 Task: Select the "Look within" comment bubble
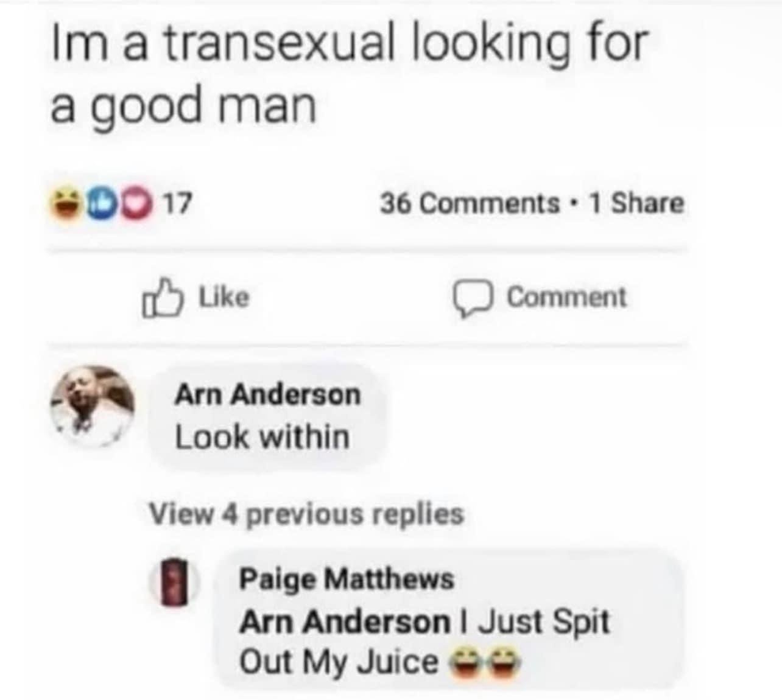tap(268, 417)
